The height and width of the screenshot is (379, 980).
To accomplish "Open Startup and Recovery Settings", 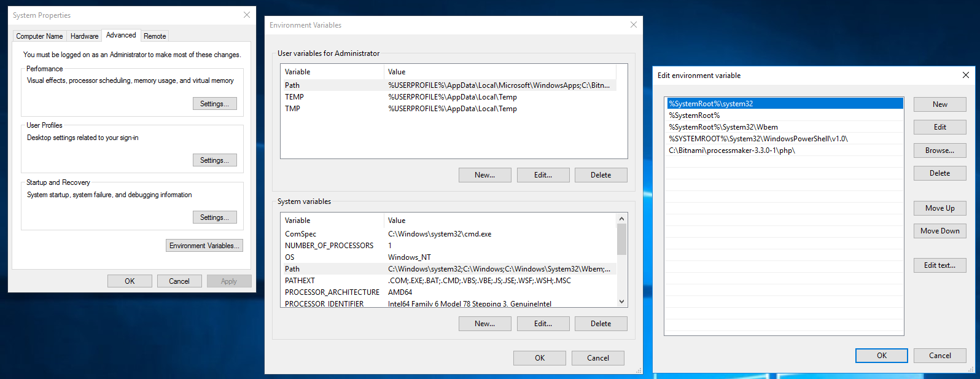I will tap(214, 217).
